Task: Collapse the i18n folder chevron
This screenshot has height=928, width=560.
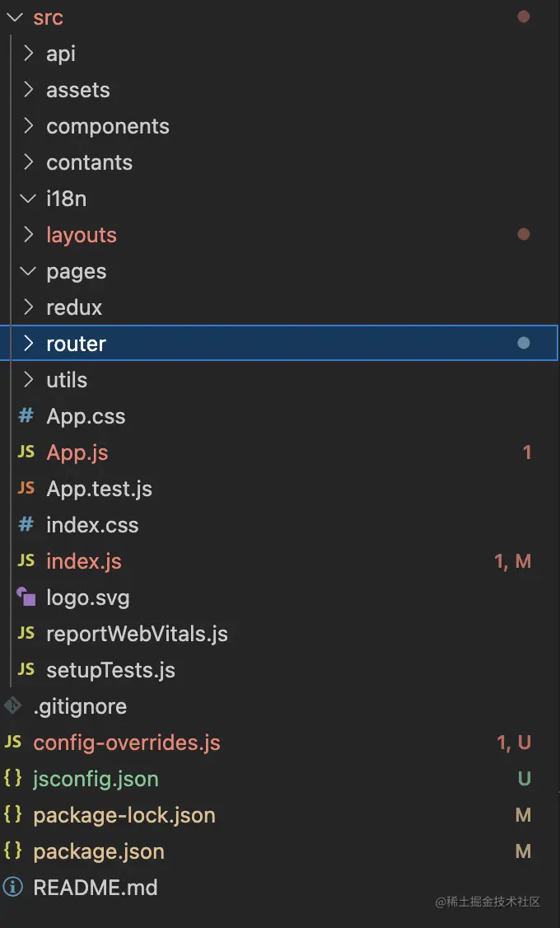Action: [29, 199]
